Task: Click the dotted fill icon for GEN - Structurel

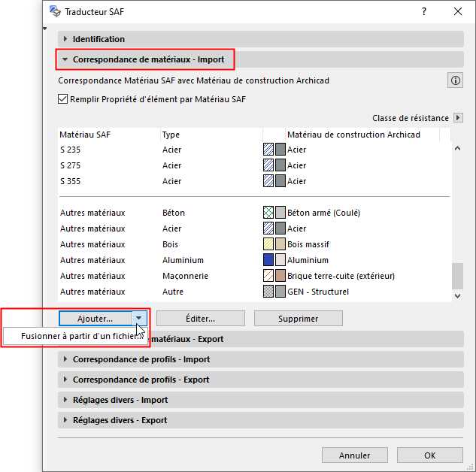Action: (x=268, y=292)
